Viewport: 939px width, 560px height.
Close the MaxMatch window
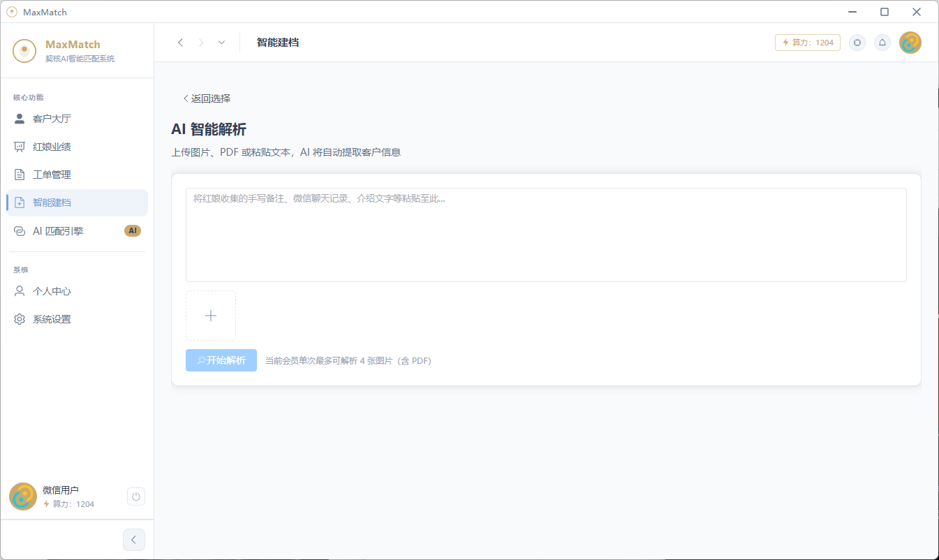click(x=917, y=12)
